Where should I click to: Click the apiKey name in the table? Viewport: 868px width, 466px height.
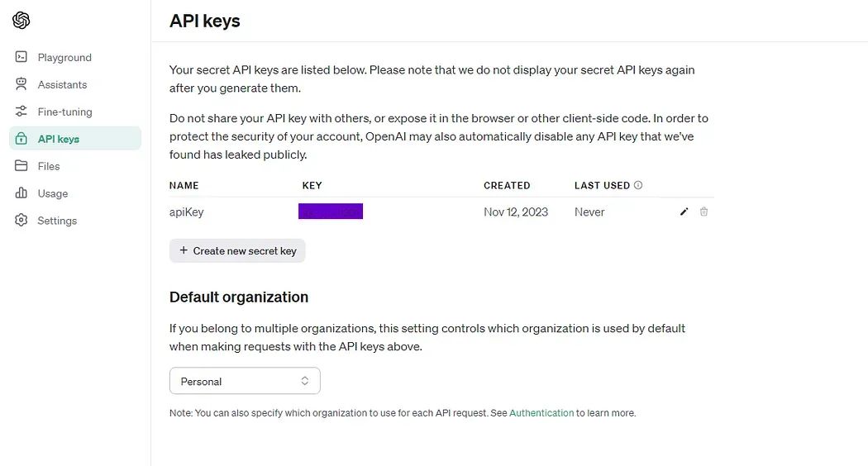pos(187,212)
